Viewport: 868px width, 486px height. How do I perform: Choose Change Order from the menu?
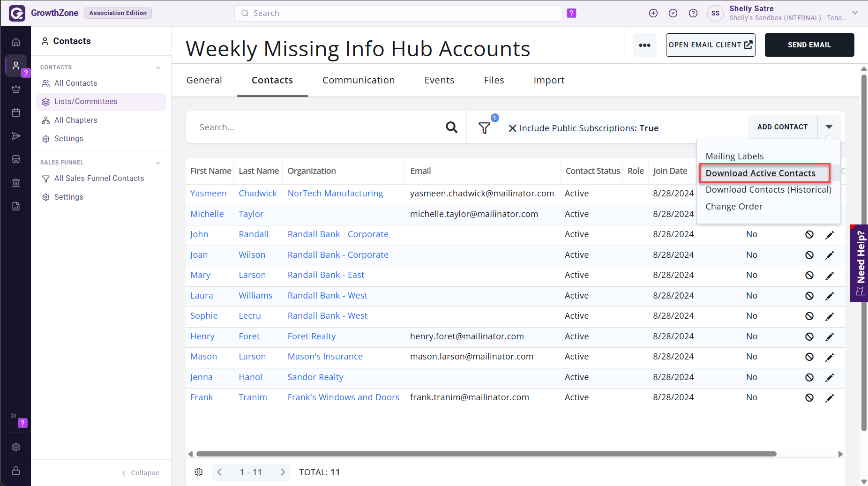(733, 206)
